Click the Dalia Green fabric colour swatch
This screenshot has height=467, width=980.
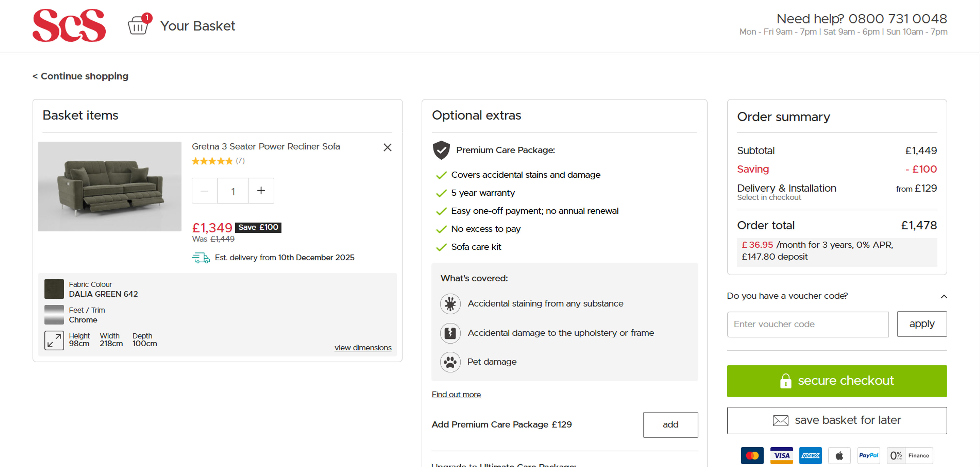54,289
